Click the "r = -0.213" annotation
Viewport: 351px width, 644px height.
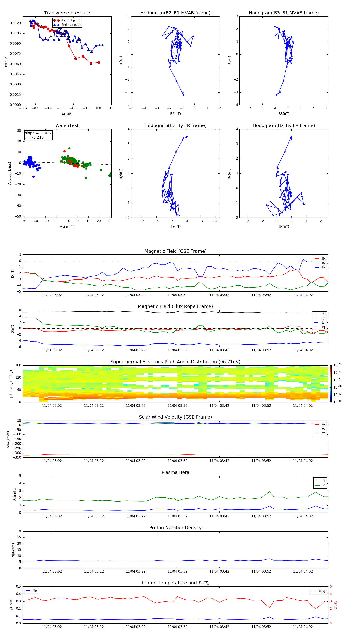[x=35, y=137]
